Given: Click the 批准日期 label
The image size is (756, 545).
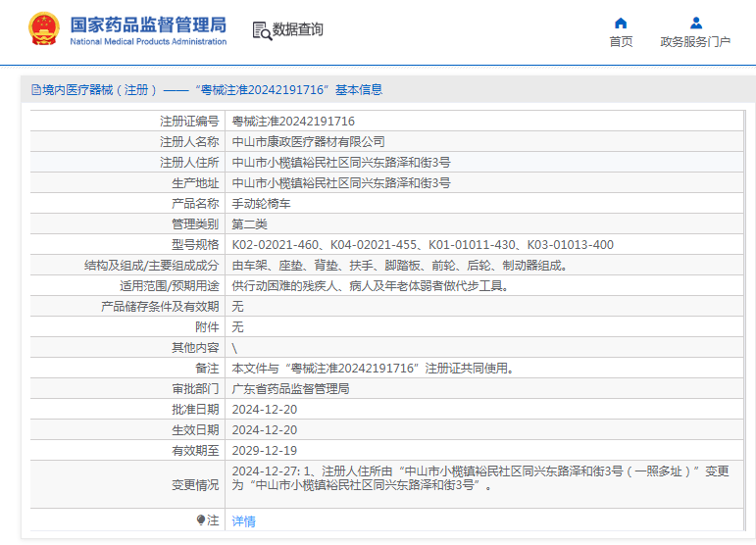Looking at the screenshot, I should [x=195, y=410].
